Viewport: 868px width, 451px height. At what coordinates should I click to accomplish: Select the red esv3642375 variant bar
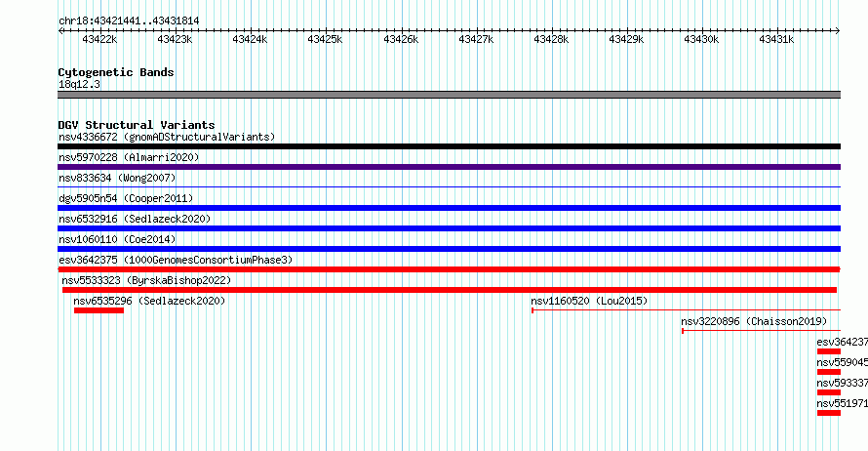[x=449, y=269]
